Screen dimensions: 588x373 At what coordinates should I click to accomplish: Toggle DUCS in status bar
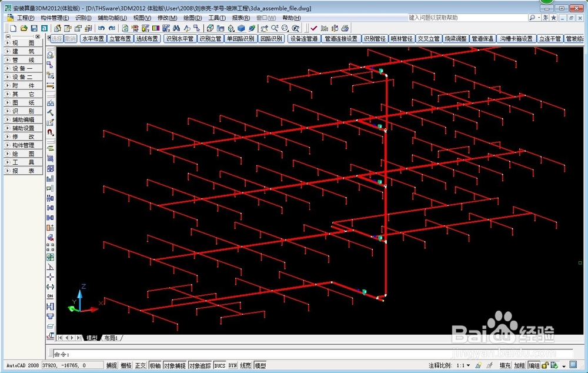click(220, 365)
